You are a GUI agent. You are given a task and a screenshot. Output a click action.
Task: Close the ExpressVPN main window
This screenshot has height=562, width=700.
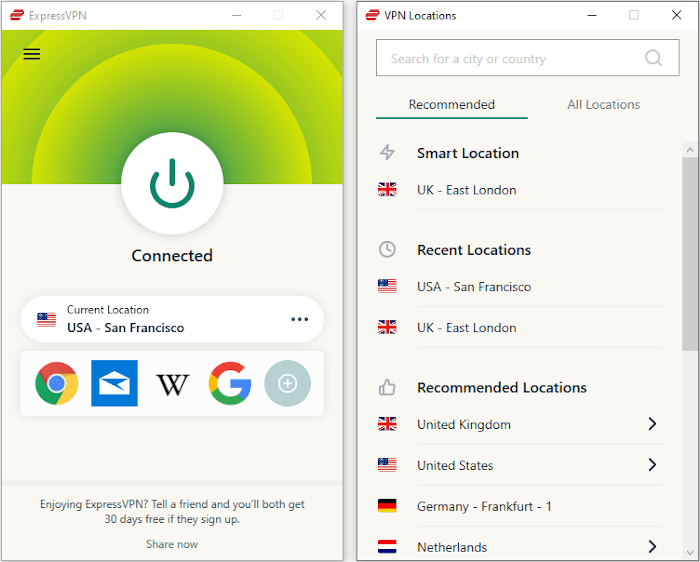click(x=321, y=15)
